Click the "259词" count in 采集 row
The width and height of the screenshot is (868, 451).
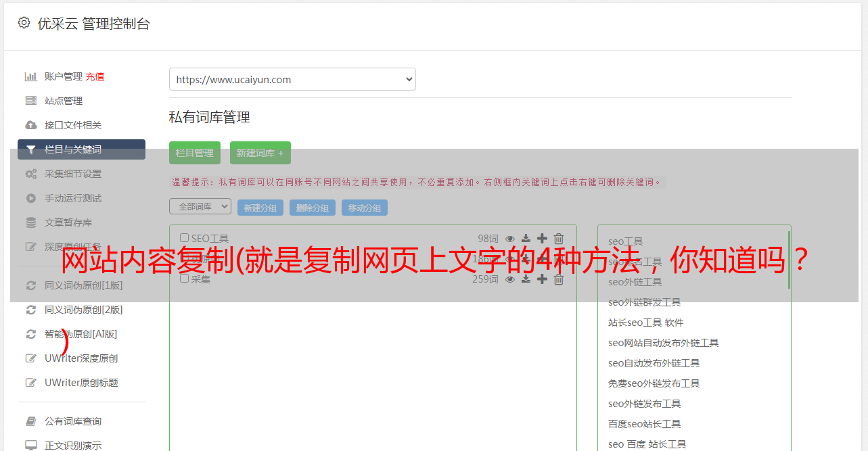(x=486, y=279)
